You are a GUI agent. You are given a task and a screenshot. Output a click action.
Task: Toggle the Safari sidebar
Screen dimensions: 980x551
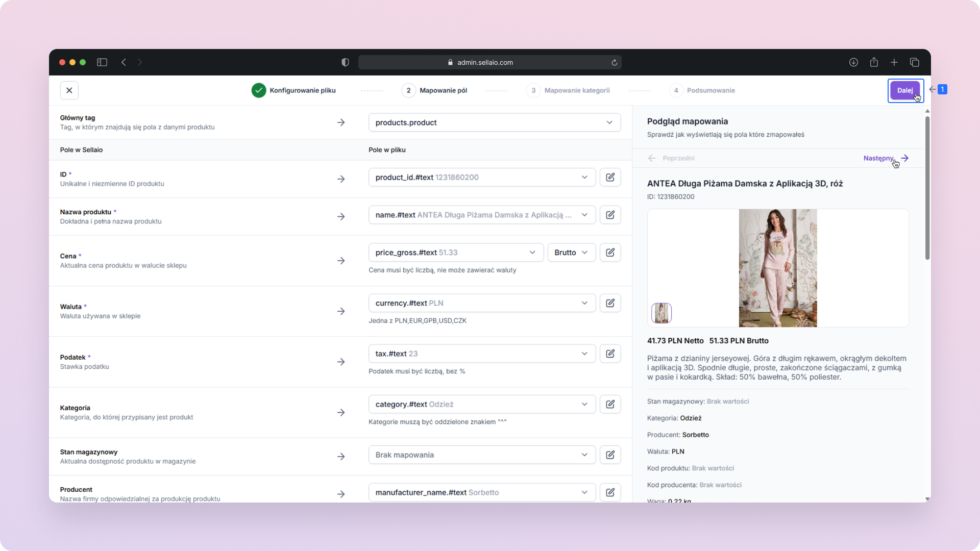pos(102,62)
